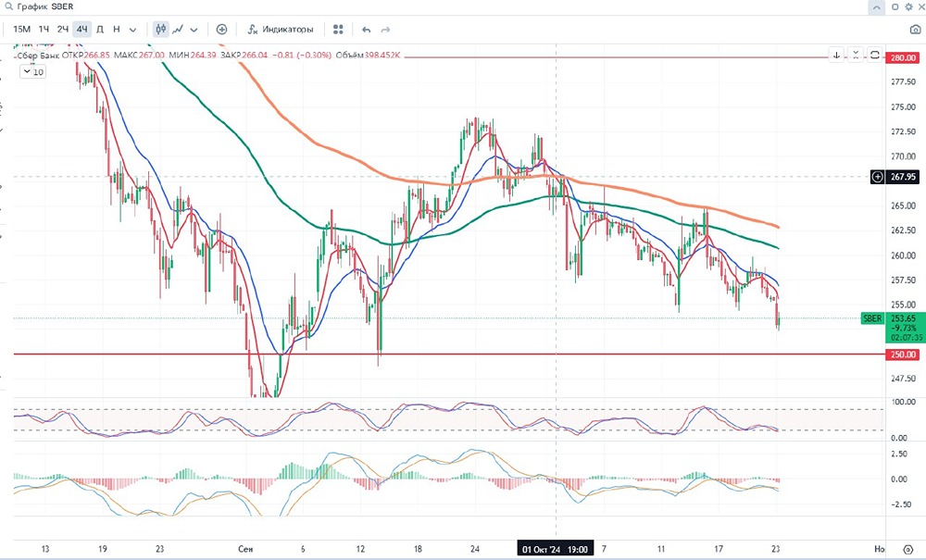The height and width of the screenshot is (560, 926).
Task: Click the 260.00 price axis label
Action: 904,255
